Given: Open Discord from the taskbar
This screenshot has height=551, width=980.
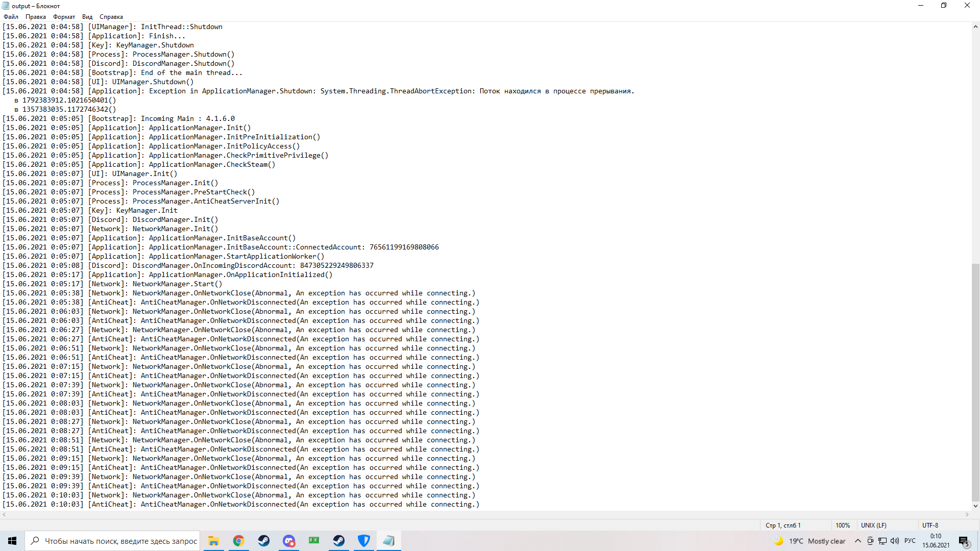Looking at the screenshot, I should (x=289, y=541).
